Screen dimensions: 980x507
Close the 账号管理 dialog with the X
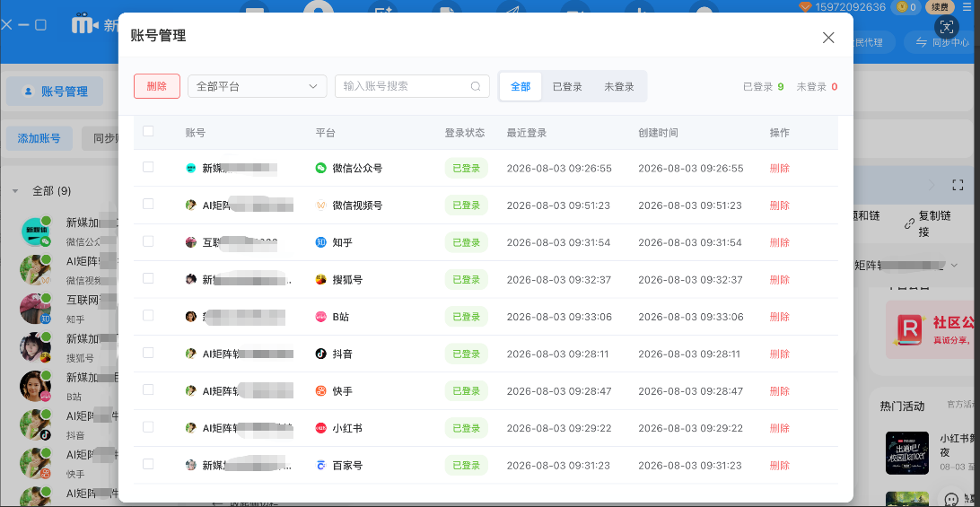(x=828, y=38)
